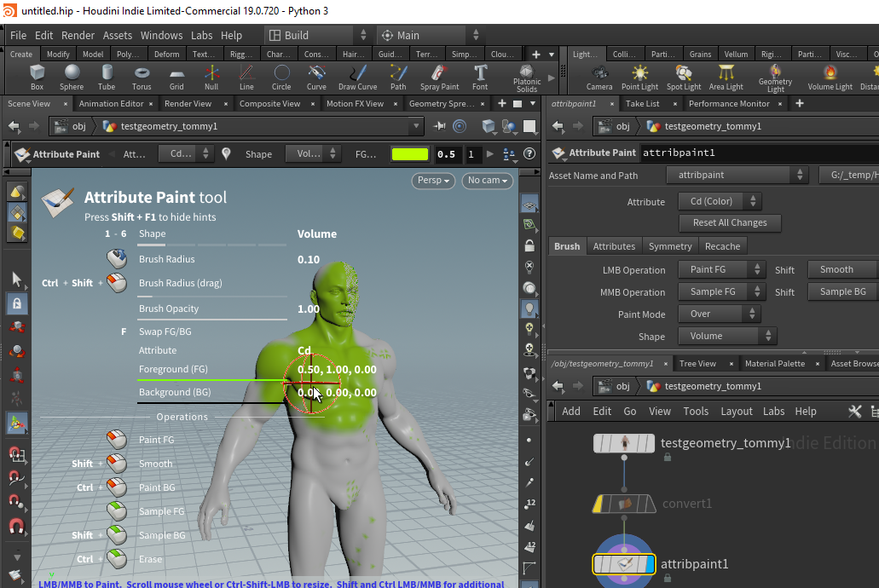Toggle the viewport lock icon
Image resolution: width=879 pixels, height=588 pixels.
[529, 245]
